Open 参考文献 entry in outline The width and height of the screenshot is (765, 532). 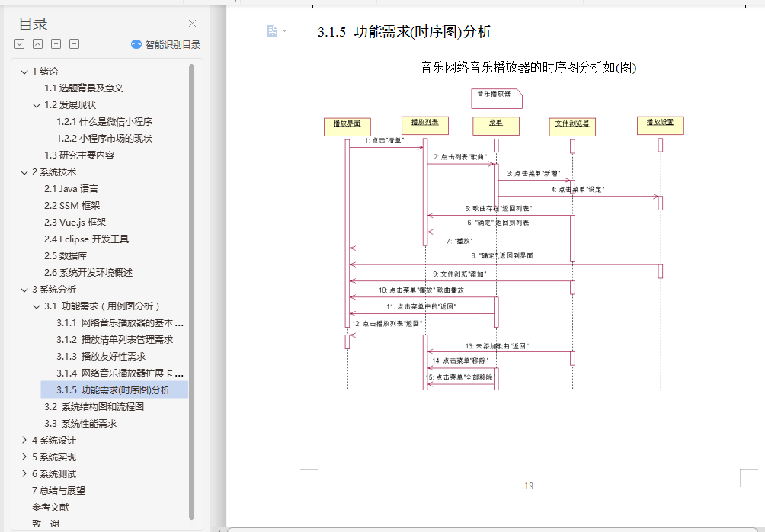point(50,507)
